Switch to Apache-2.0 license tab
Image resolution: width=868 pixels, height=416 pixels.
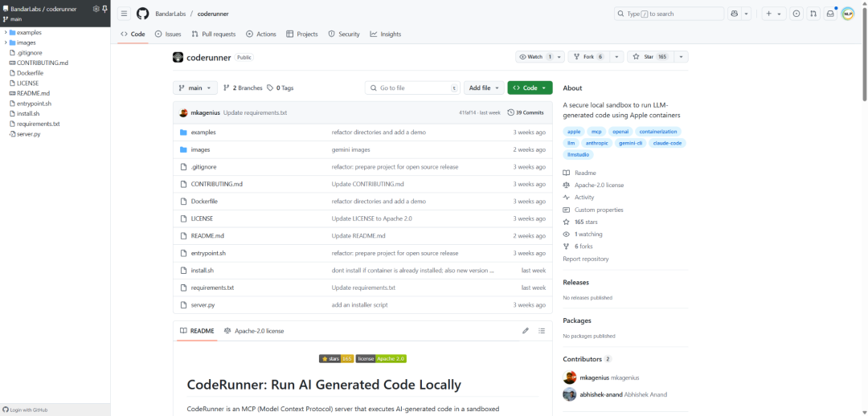pos(254,331)
